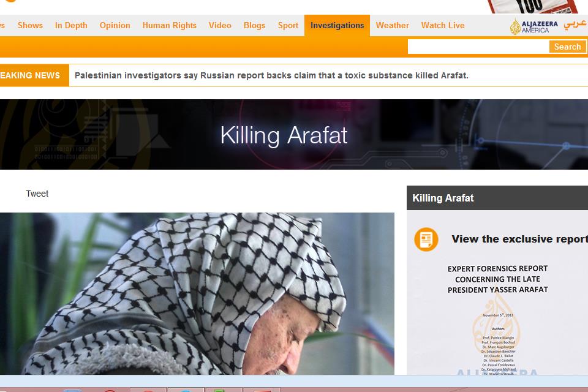Open the Shows section
Image resolution: width=588 pixels, height=392 pixels.
point(30,26)
